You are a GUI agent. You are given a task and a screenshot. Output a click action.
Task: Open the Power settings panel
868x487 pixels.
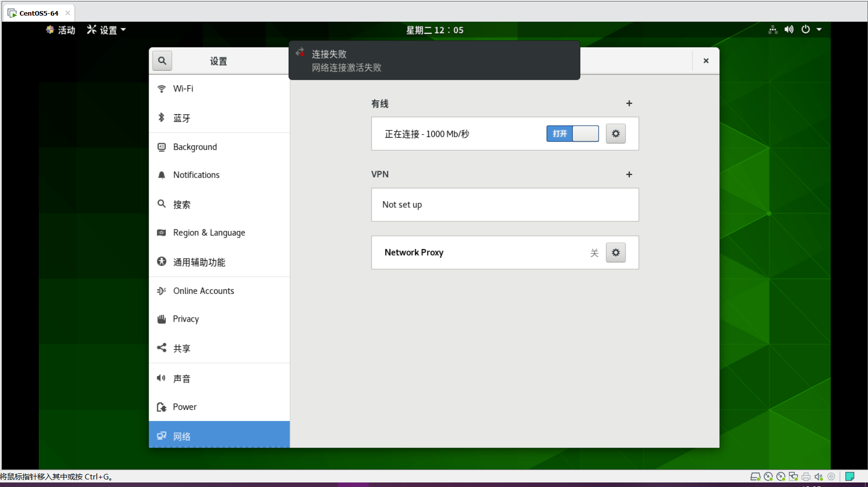tap(219, 407)
